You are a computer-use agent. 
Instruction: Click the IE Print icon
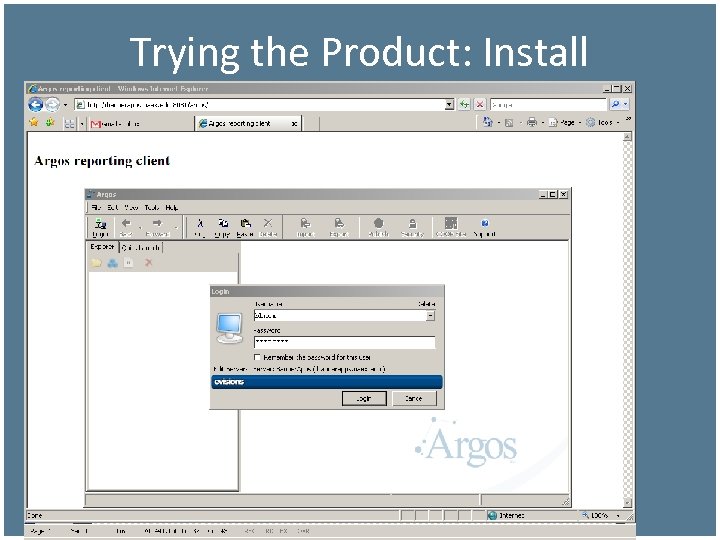tap(532, 122)
